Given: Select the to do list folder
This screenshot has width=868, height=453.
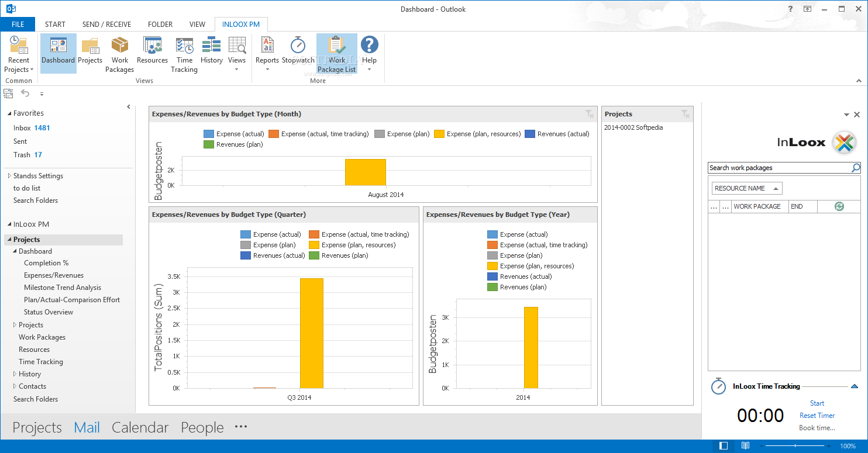Looking at the screenshot, I should (x=27, y=188).
